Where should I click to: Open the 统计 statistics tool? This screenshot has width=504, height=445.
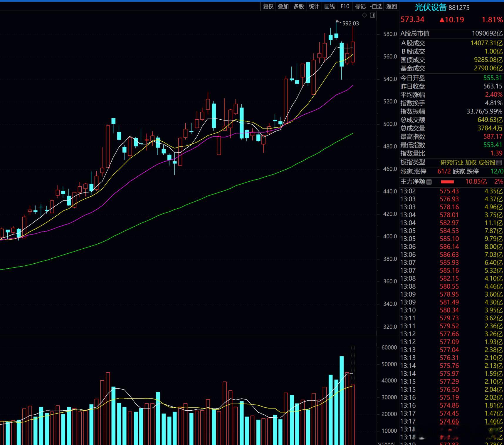(x=314, y=6)
